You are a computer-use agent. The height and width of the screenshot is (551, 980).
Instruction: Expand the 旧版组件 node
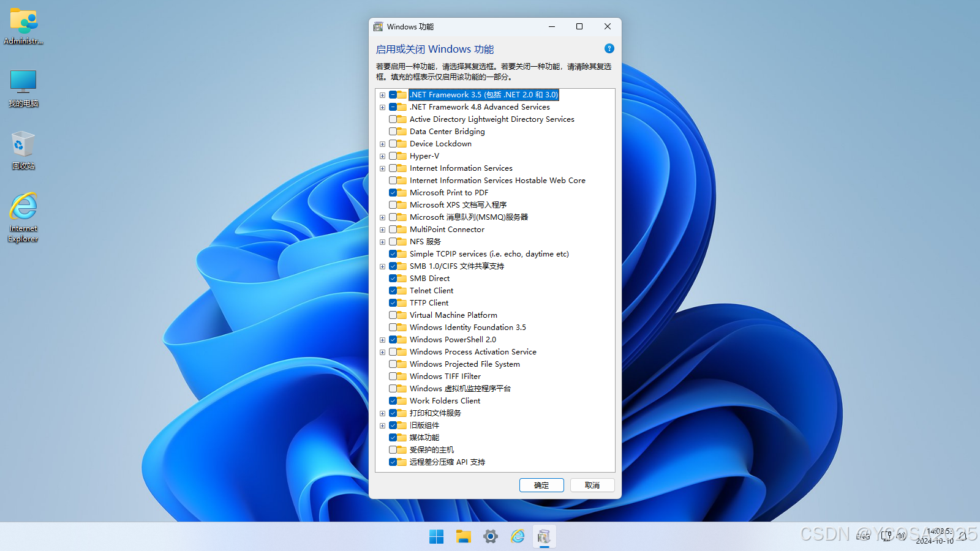(382, 425)
